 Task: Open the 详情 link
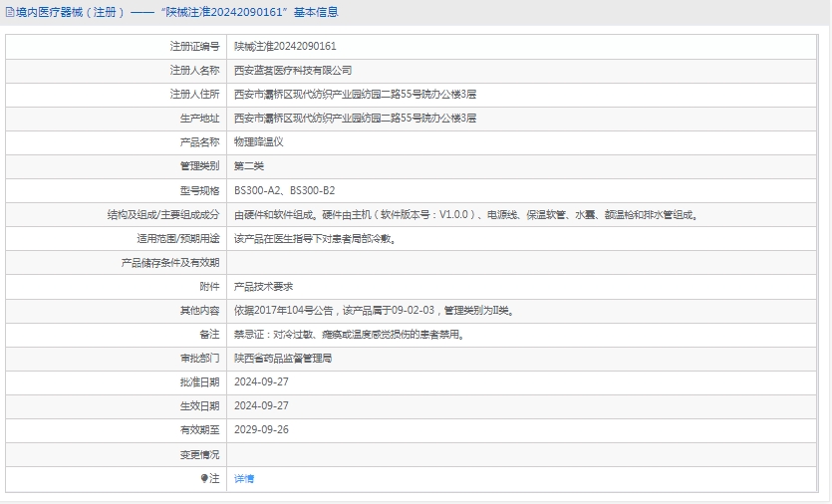(244, 479)
